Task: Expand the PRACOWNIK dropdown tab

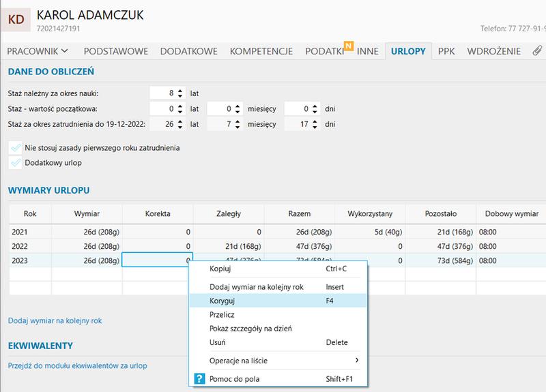Action: [x=38, y=51]
